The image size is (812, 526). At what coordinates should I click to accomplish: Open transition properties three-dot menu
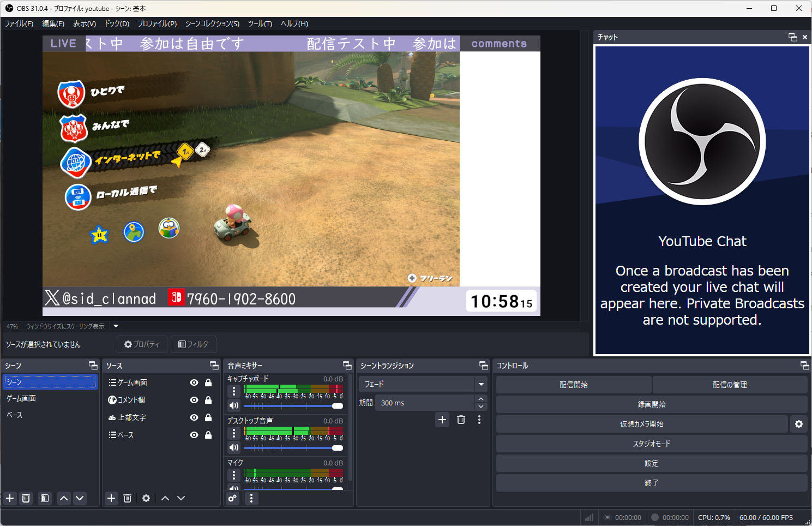(x=479, y=420)
